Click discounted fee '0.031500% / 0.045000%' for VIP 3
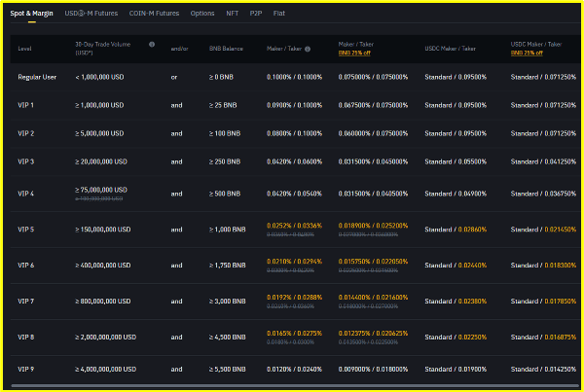Viewport: 584px width, 392px height. (x=373, y=161)
